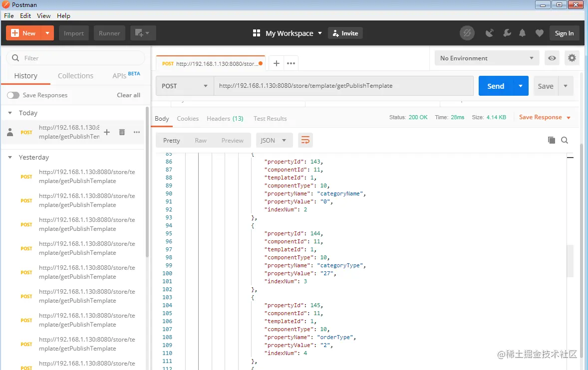Click the sync offline status icon
The image size is (588, 370).
coord(467,33)
